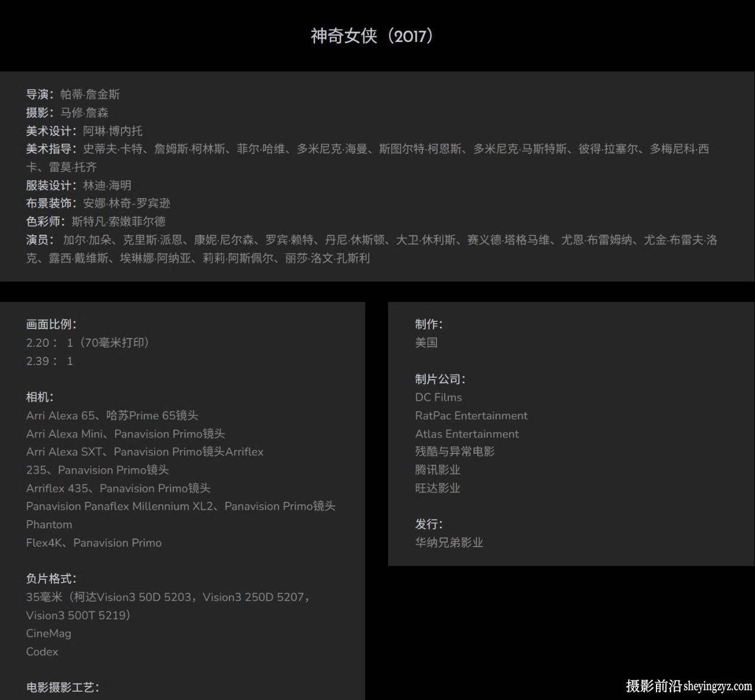Select the 35毫米 Vision3 50D 5203 line
Screen dimensions: 755x700
point(168,597)
